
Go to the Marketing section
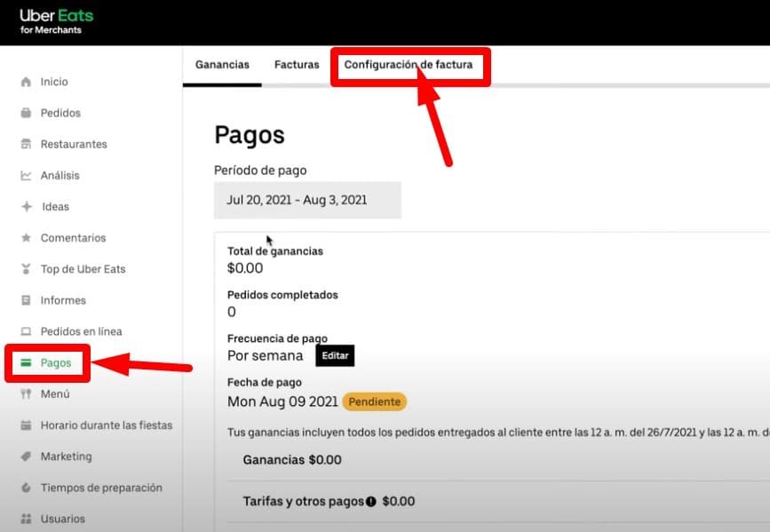pyautogui.click(x=67, y=457)
